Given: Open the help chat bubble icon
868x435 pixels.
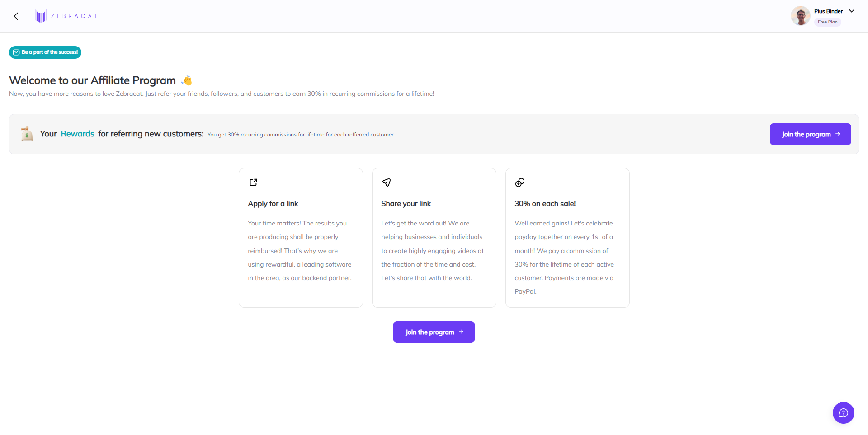Looking at the screenshot, I should click(843, 412).
